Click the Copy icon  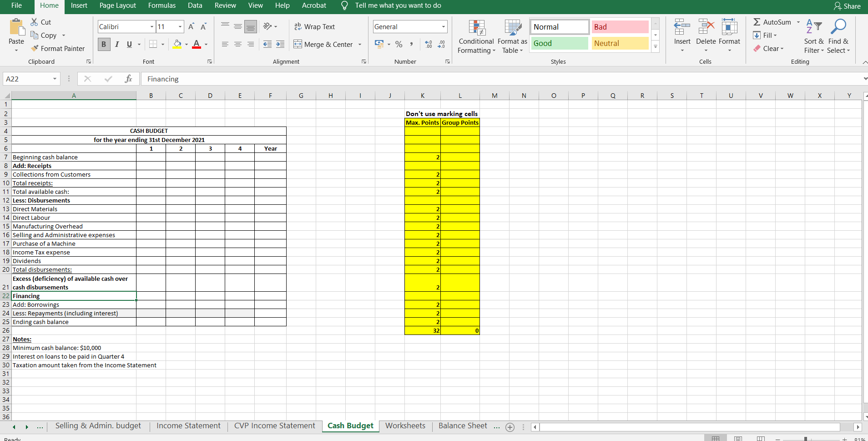pos(34,35)
